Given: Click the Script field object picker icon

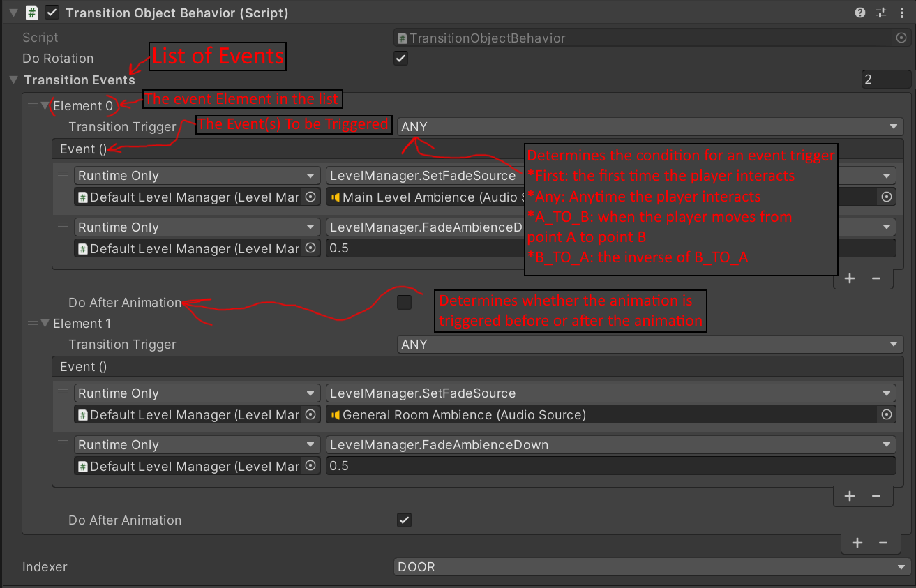Looking at the screenshot, I should (901, 38).
